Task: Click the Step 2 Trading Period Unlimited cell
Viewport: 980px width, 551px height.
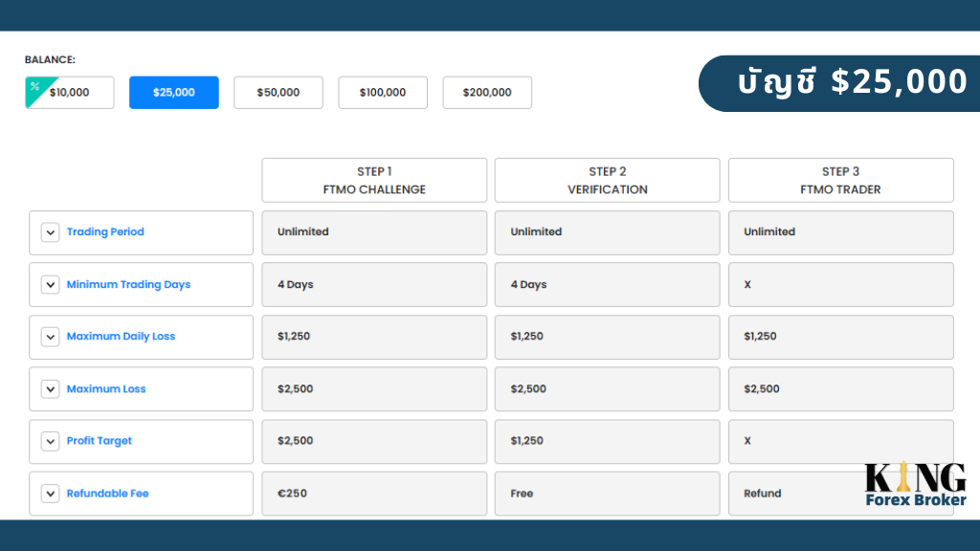Action: [x=607, y=232]
